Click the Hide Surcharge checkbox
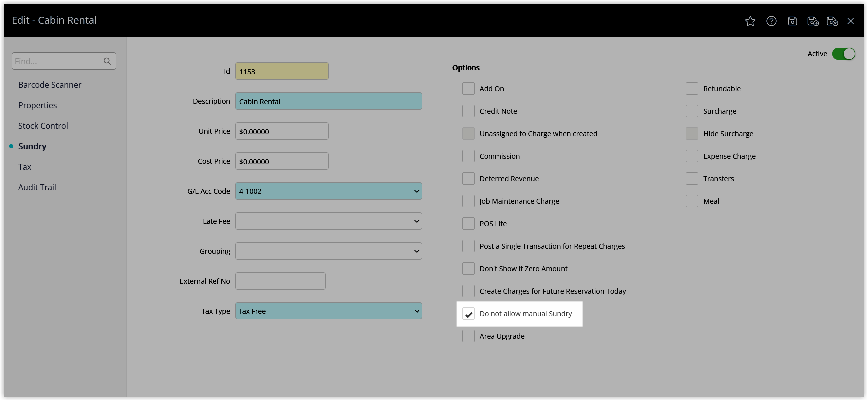Screen dimensions: 868x401 point(692,134)
